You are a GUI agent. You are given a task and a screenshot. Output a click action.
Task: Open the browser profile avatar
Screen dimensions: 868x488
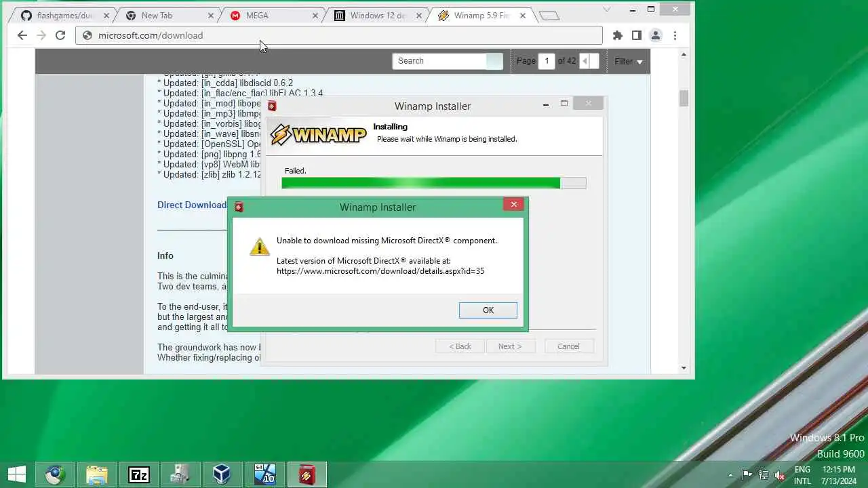tap(656, 35)
